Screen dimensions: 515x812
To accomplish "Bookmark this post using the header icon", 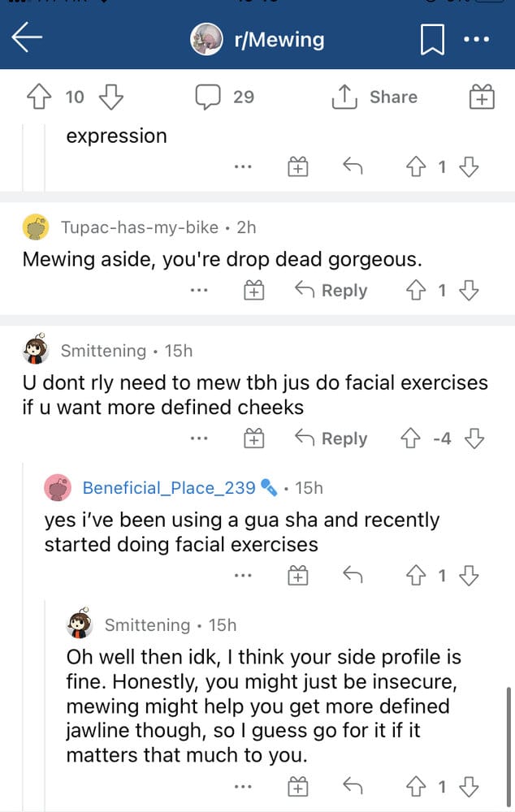I will (x=432, y=40).
